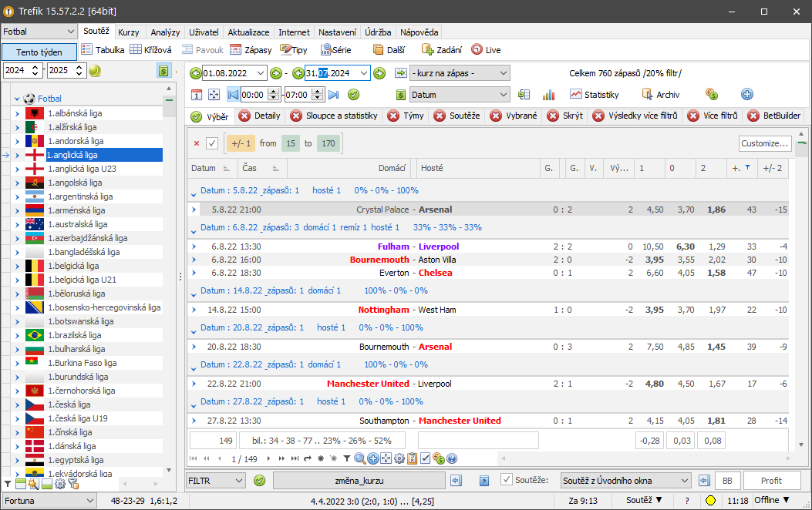
Task: Click the Profit button
Action: [x=771, y=481]
